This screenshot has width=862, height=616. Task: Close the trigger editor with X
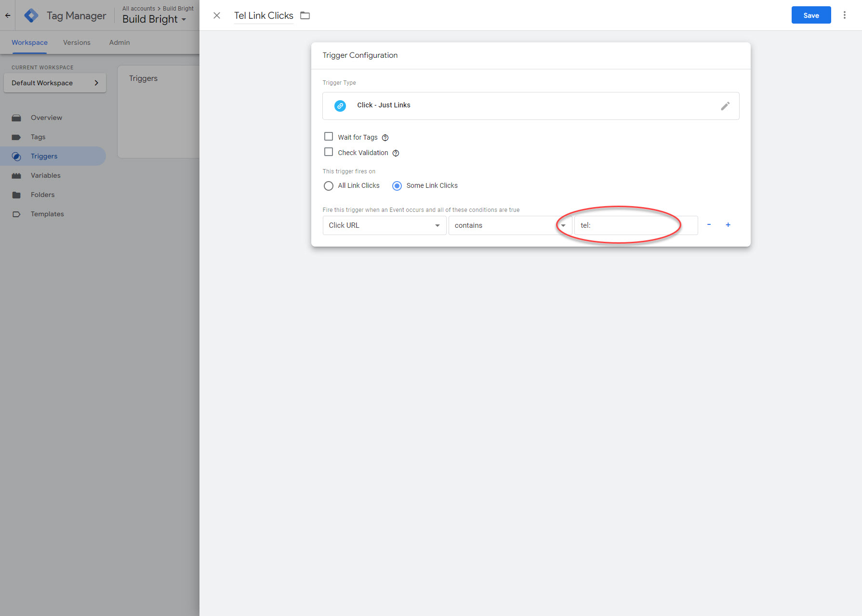(217, 15)
